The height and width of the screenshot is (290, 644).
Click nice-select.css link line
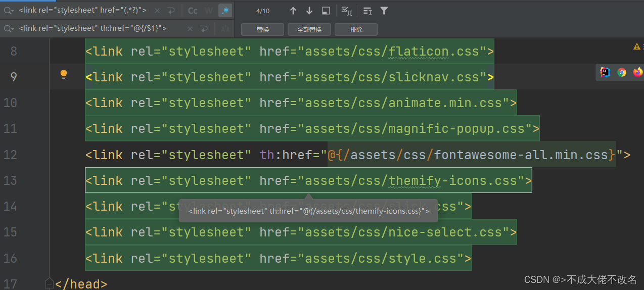301,232
